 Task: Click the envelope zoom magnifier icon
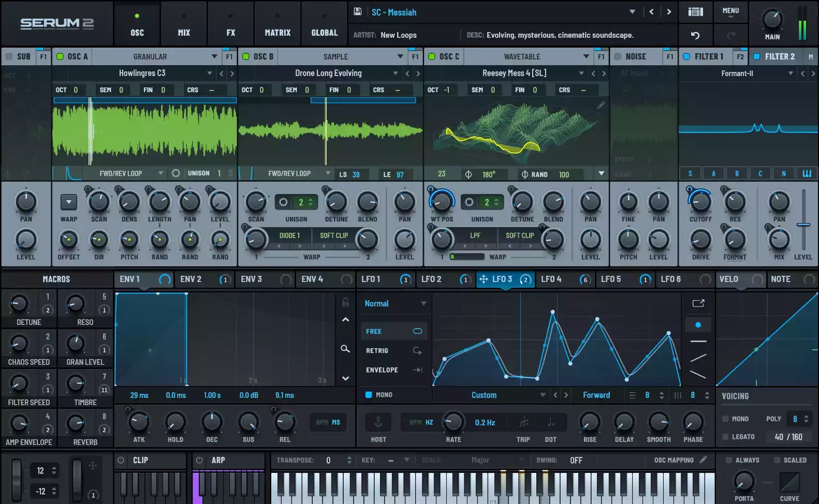click(x=345, y=349)
